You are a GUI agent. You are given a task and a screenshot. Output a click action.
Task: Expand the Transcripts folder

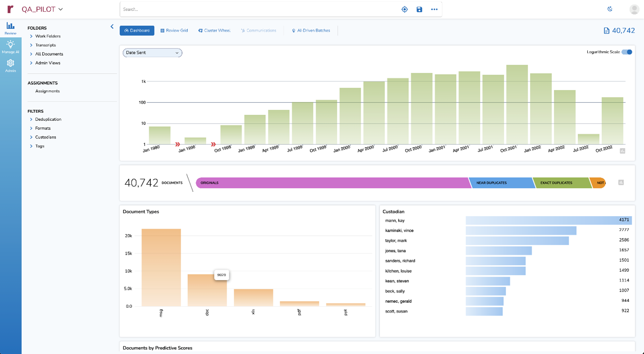(31, 45)
